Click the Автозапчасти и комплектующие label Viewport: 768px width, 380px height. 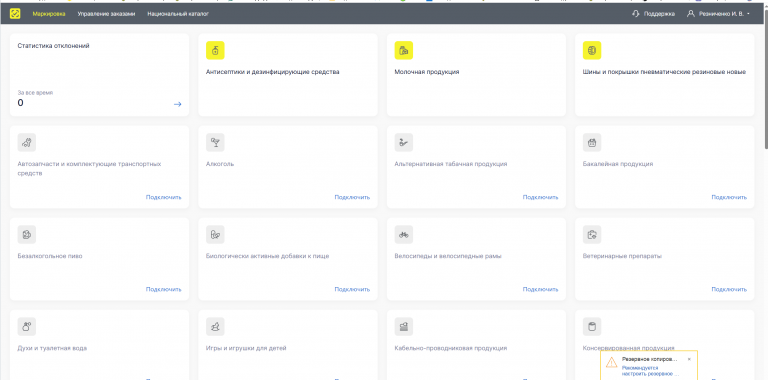pyautogui.click(x=89, y=168)
